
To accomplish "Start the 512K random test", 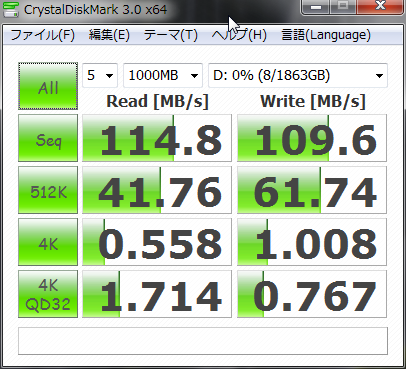I will pyautogui.click(x=48, y=190).
